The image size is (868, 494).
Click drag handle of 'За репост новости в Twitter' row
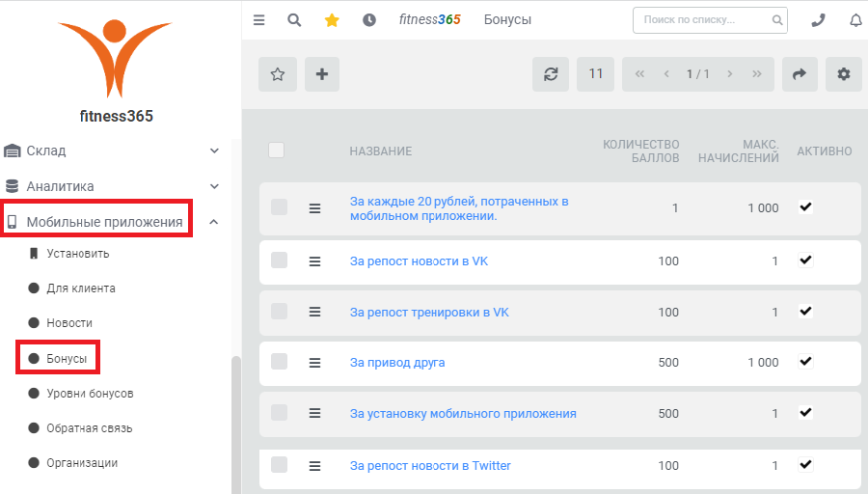pyautogui.click(x=314, y=466)
